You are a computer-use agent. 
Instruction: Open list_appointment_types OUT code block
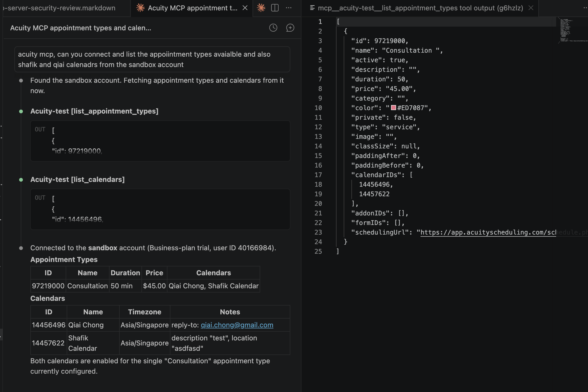click(160, 141)
